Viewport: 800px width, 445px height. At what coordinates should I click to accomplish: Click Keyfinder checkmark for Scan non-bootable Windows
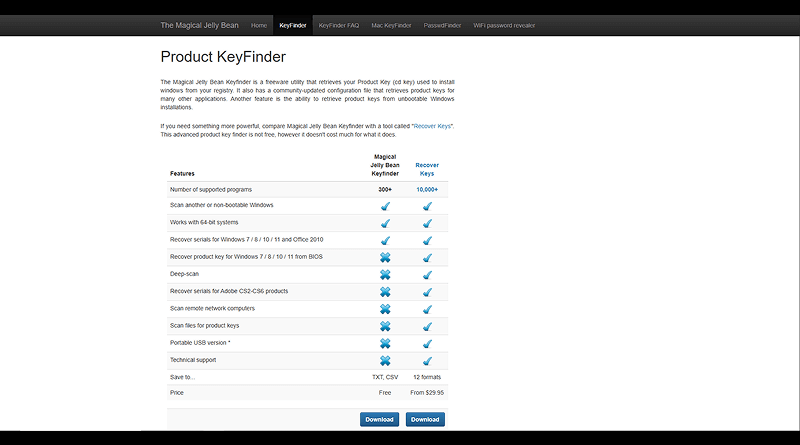[385, 206]
